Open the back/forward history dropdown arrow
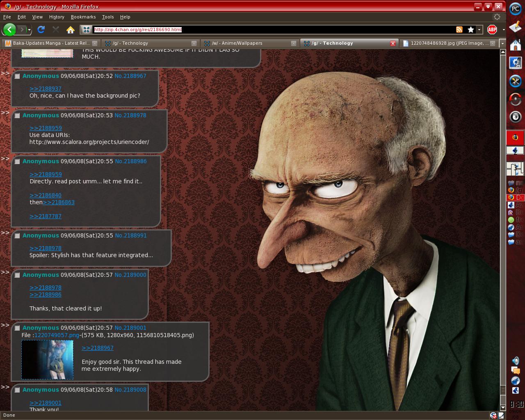Viewport: 525px width, 420px height. point(30,30)
